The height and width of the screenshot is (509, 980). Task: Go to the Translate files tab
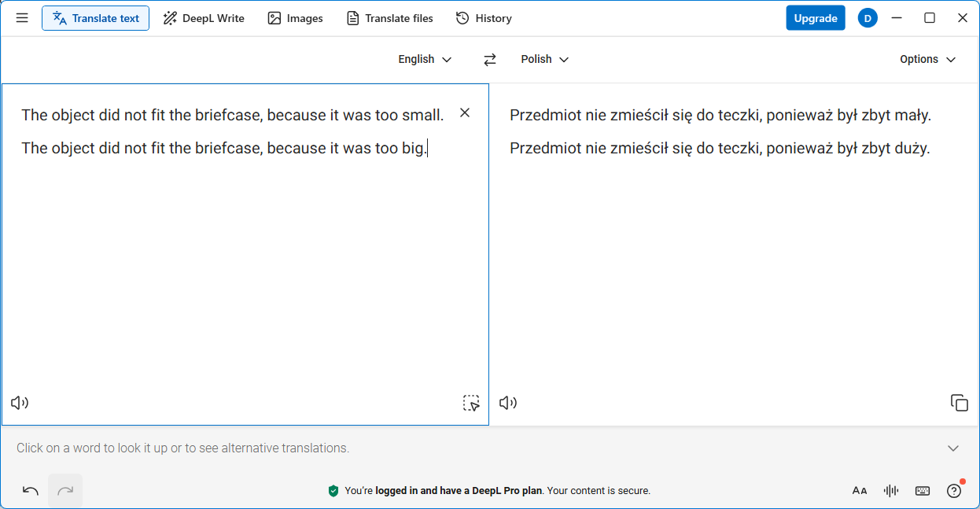pyautogui.click(x=390, y=18)
